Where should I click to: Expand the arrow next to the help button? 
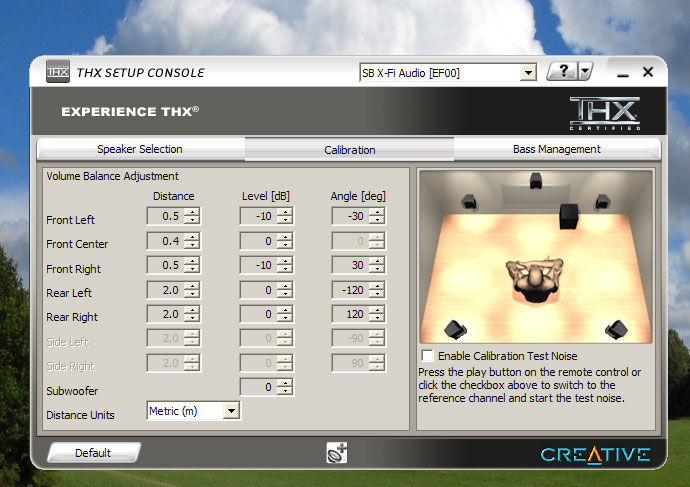click(x=585, y=71)
